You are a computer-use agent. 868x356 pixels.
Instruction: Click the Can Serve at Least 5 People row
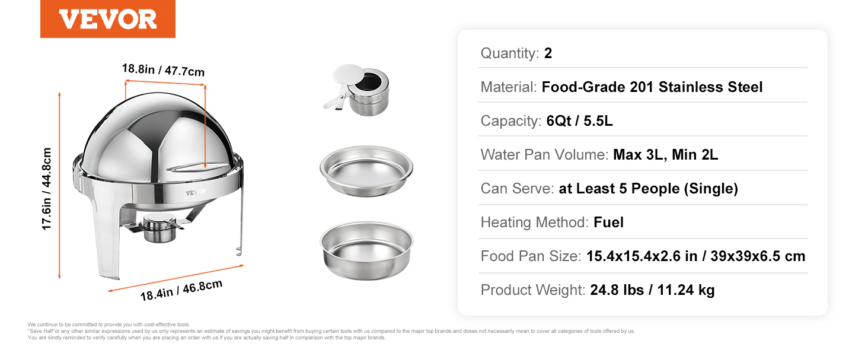(x=643, y=189)
